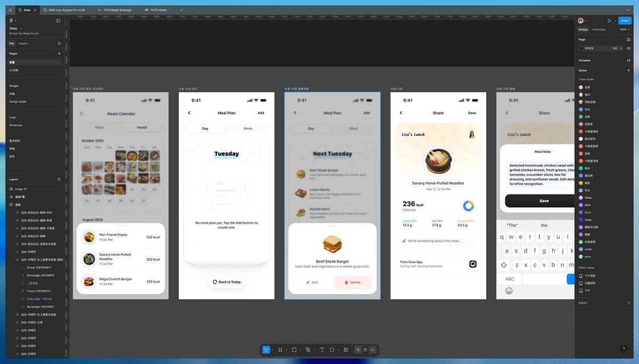
Task: Click the Back to Today button
Action: [226, 282]
